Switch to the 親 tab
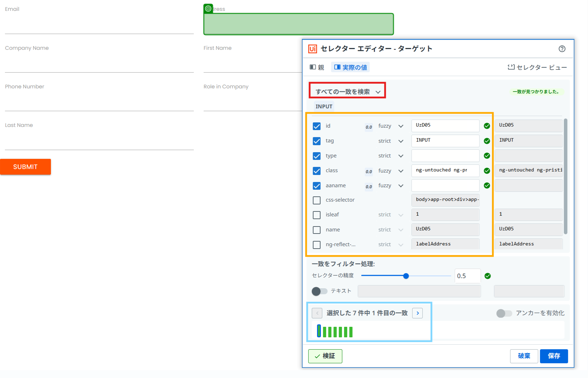Screen dimensions: 588x378 pos(317,67)
